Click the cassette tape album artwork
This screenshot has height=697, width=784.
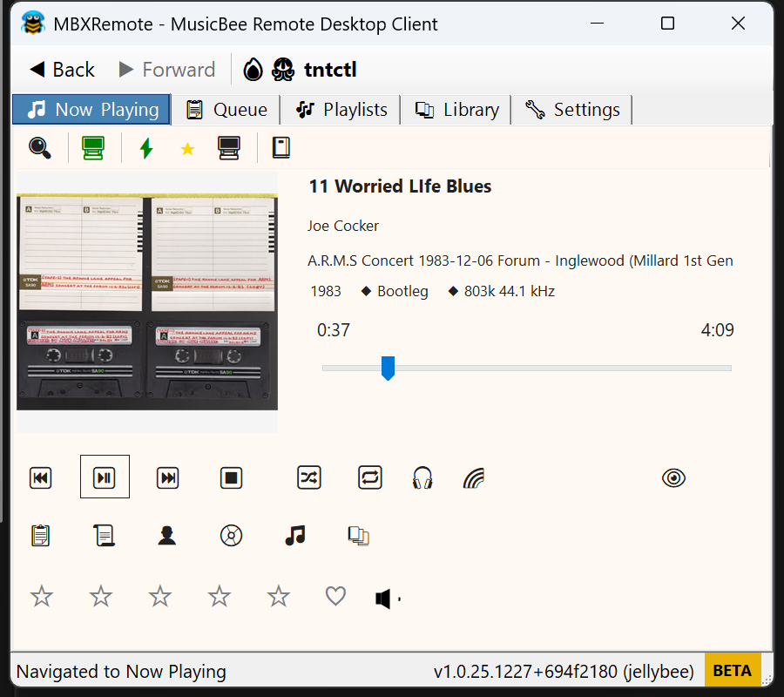coord(146,301)
